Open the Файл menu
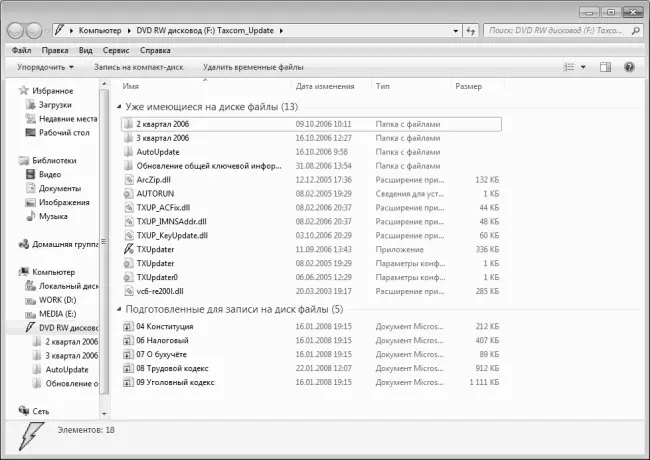The height and width of the screenshot is (460, 650). click(22, 50)
